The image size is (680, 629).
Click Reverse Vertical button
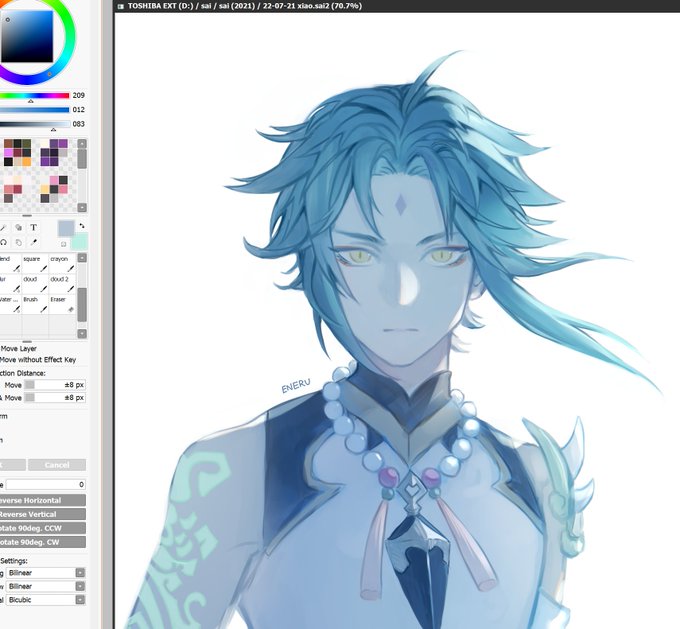pyautogui.click(x=42, y=514)
